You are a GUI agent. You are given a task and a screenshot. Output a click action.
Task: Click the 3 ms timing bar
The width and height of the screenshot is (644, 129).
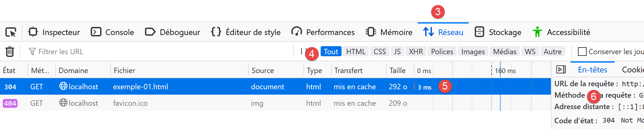pyautogui.click(x=415, y=87)
